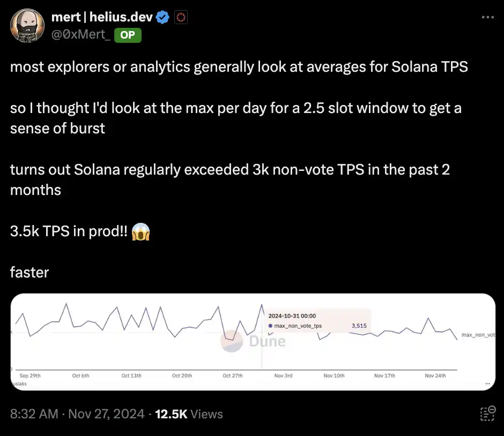Click the 8:32 AM · Nov 27, 2024 timestamp
Viewport: 504px width, 436px height.
click(77, 414)
